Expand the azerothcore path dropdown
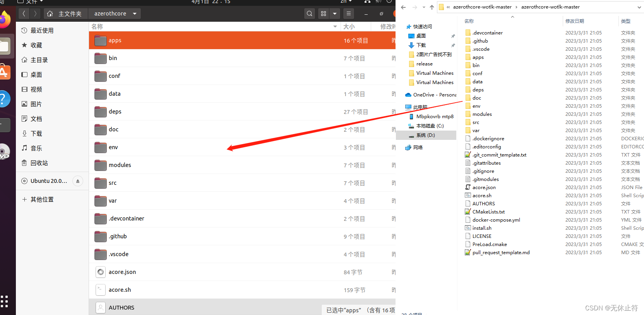The width and height of the screenshot is (644, 315). [135, 14]
